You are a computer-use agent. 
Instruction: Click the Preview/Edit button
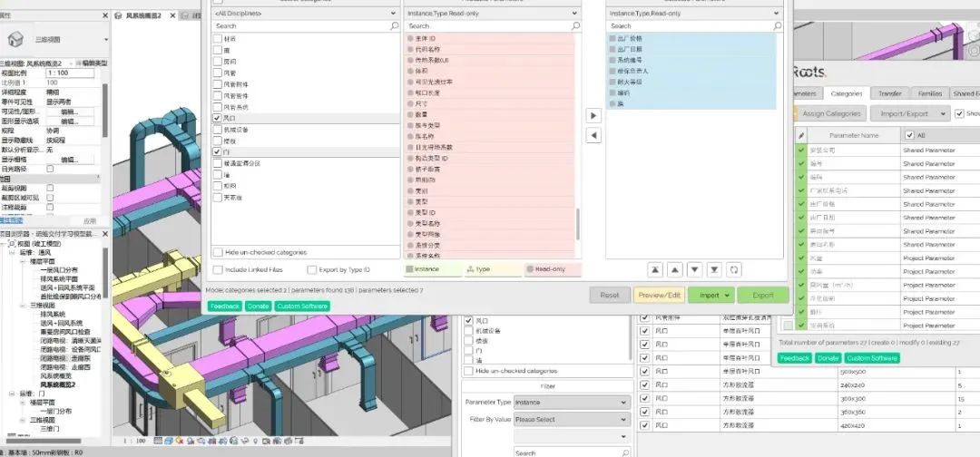pyautogui.click(x=659, y=295)
